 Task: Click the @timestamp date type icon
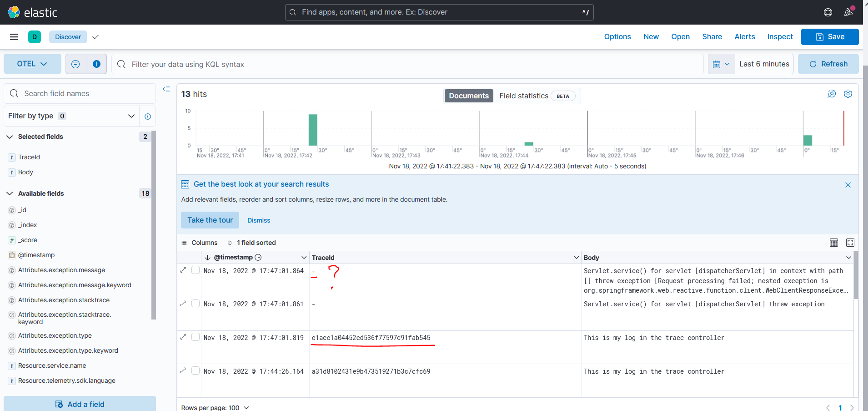click(12, 255)
